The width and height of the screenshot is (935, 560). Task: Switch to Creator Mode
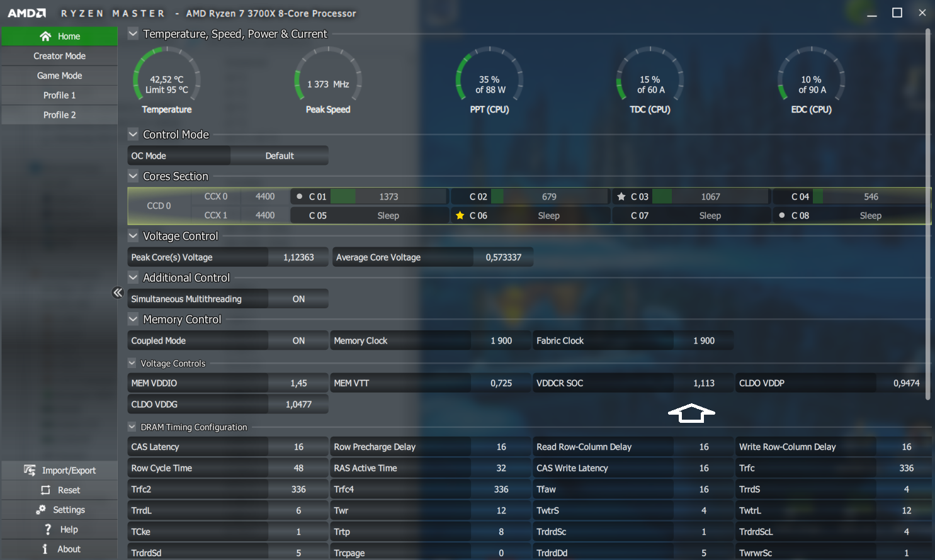click(60, 56)
